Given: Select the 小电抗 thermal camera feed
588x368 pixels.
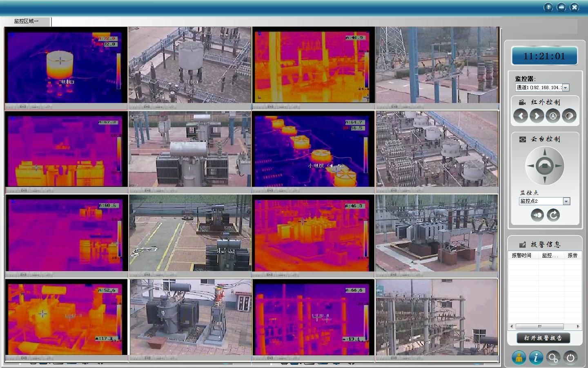Looking at the screenshot, I should (x=313, y=149).
